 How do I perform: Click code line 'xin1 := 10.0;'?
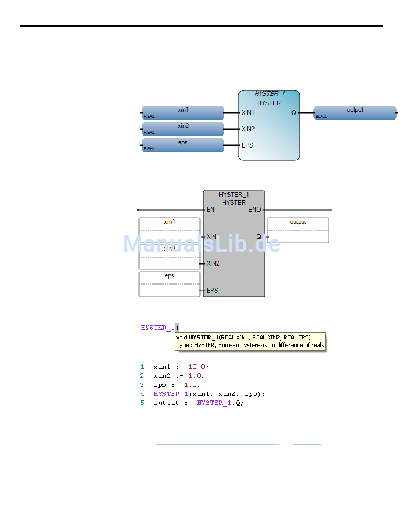click(x=182, y=367)
